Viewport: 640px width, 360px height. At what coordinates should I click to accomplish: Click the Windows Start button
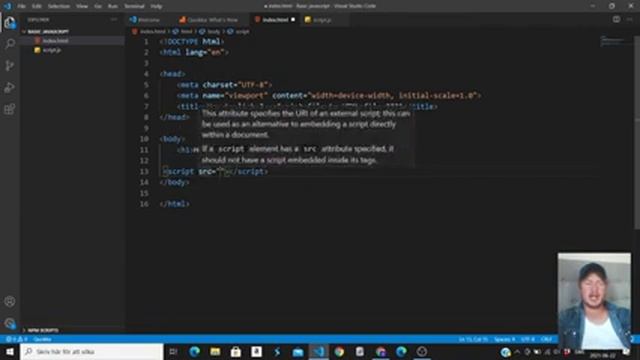pos(10,351)
